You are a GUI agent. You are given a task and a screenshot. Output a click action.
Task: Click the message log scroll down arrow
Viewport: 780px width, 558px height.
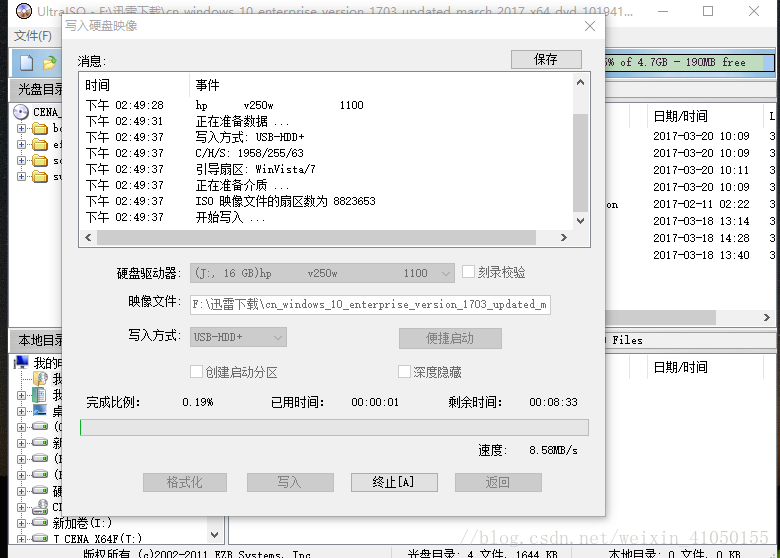(580, 220)
